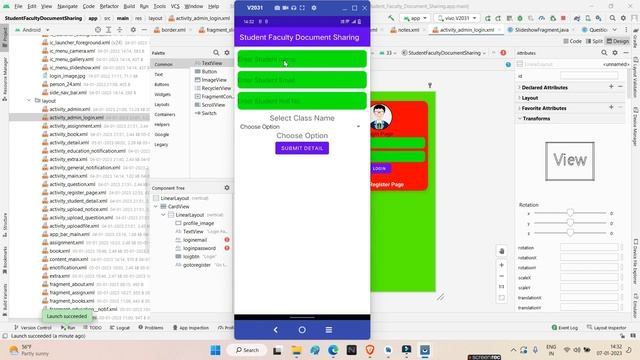Click the red Stop app button
Viewport: 640px width, 360px height.
coord(563,18)
